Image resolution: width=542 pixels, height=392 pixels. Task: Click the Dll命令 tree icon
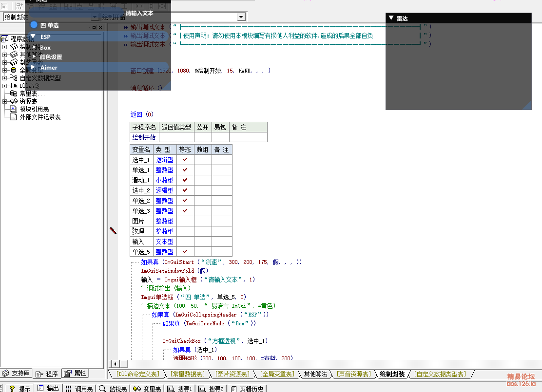[14, 86]
